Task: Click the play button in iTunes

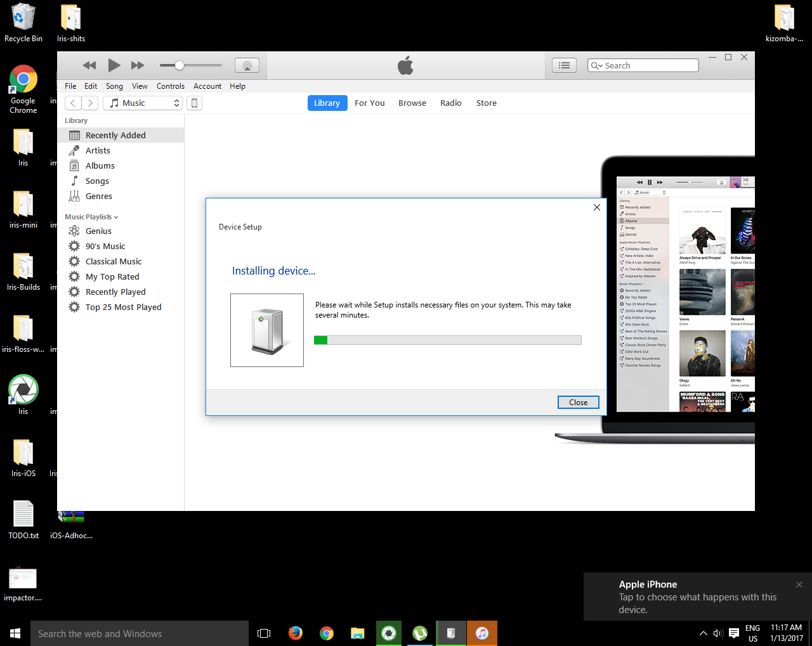Action: click(x=114, y=65)
